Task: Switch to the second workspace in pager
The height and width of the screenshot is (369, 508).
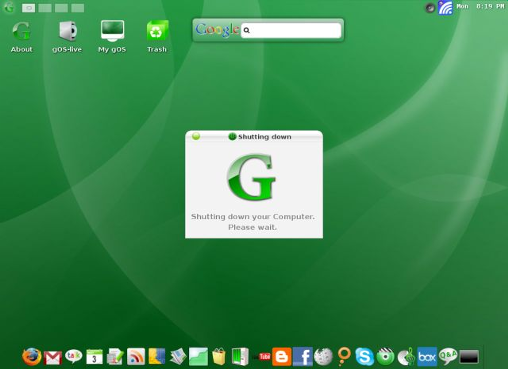Action: [x=45, y=8]
